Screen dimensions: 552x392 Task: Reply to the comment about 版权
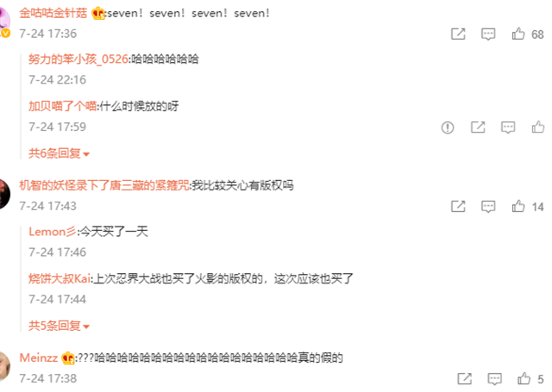coord(488,207)
